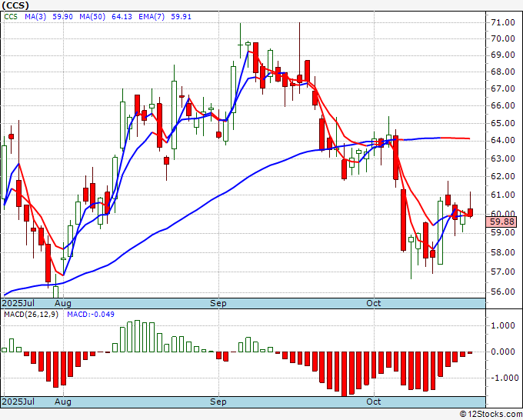Screen dimensions: 523x420
Task: Click the MA(3) value 59.90
Action: (63, 17)
